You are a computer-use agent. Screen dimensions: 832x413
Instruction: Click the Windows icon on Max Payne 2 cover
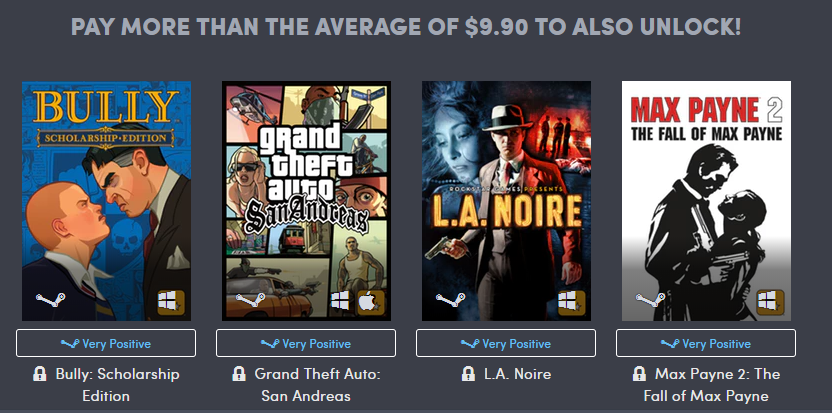[x=771, y=303]
